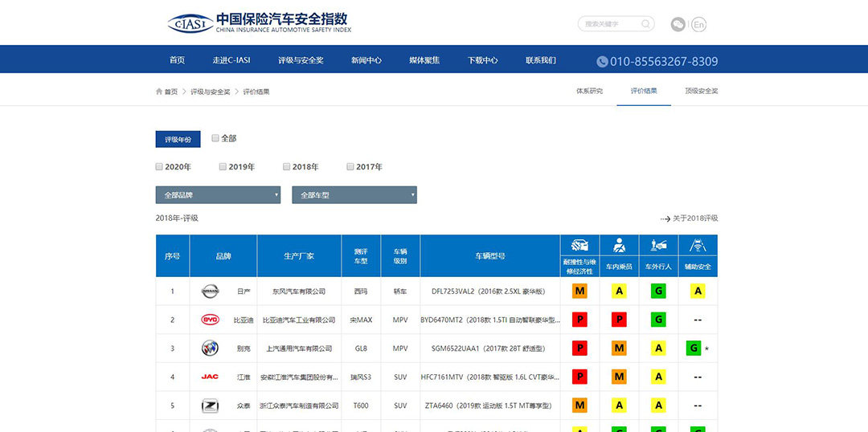Click the assisted safety column icon
The width and height of the screenshot is (868, 432).
(x=698, y=246)
